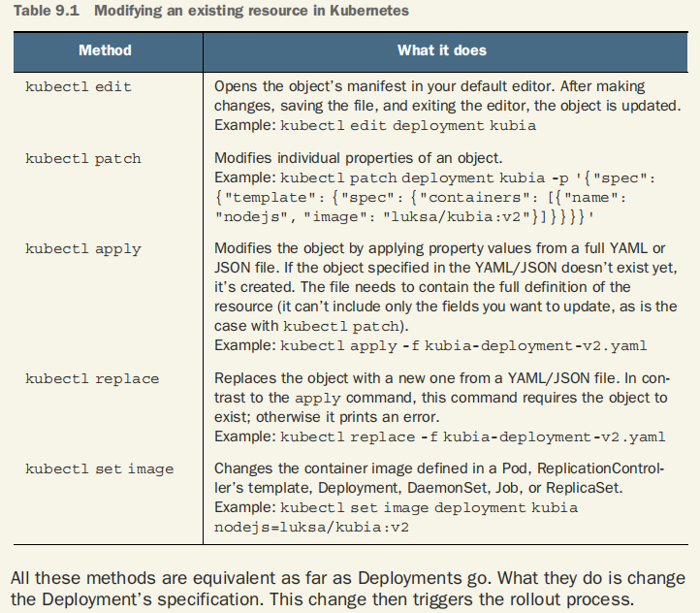Select the "kubectl set image" method cell
700x613 pixels.
click(x=100, y=469)
